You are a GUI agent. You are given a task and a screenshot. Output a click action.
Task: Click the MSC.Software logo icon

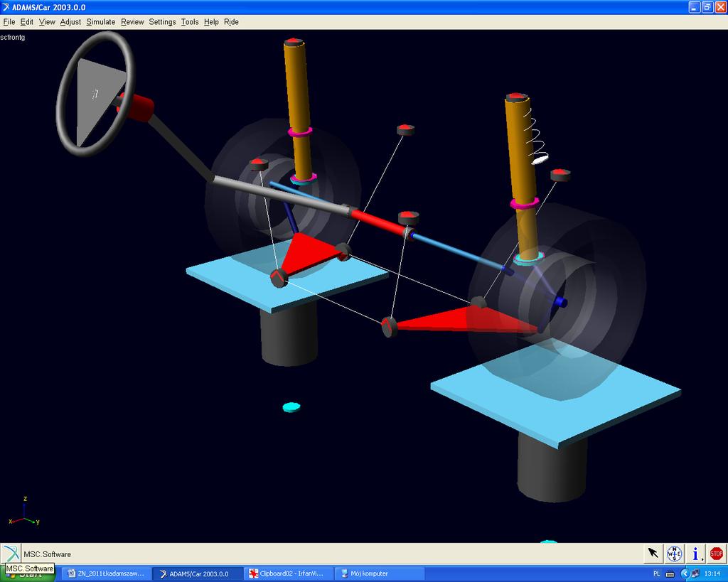coord(11,554)
